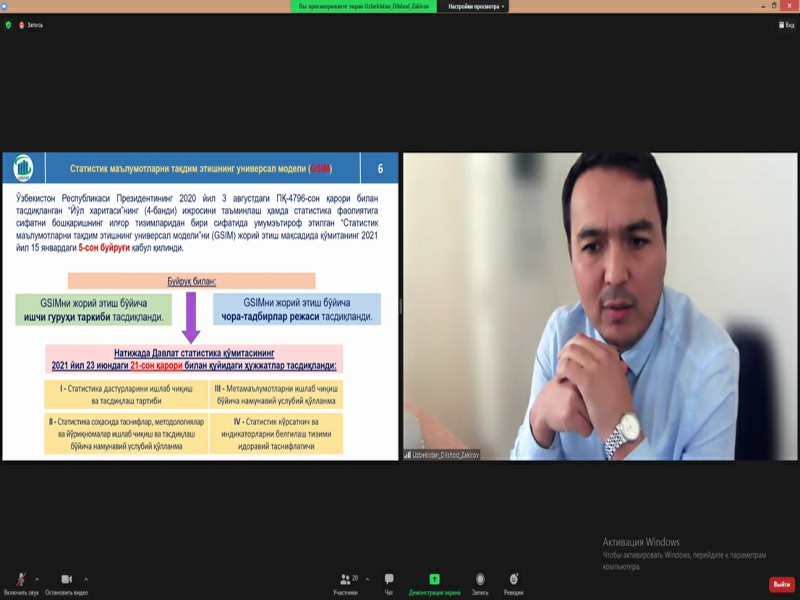Click the green encryption shield icon
800x600 pixels.
point(9,25)
